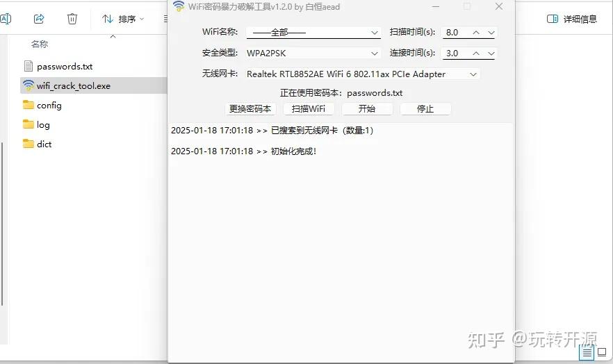
Task: Close the WiFi crack tool window
Action: tap(499, 6)
